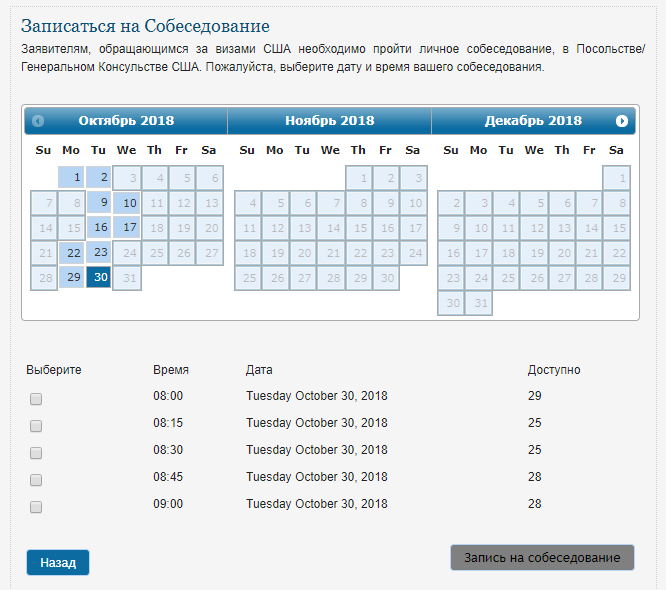Screen dimensions: 666x590
Task: Click the Ноябрь 2018 month header
Action: click(x=329, y=121)
